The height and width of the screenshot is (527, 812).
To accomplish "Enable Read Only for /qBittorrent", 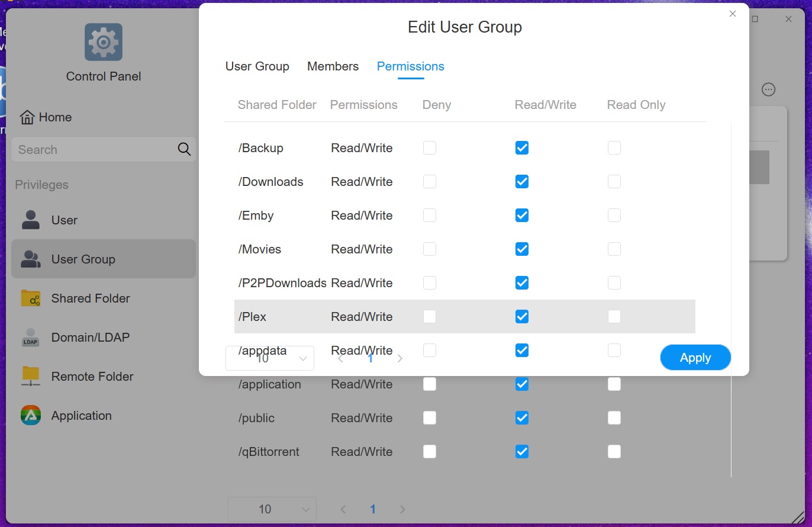I will pyautogui.click(x=614, y=452).
